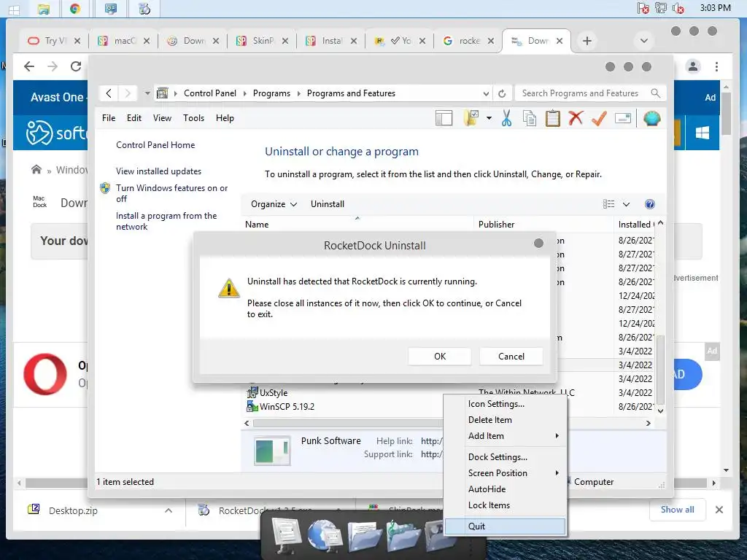Click the Chrome profile avatar icon
The image size is (747, 560).
[693, 66]
